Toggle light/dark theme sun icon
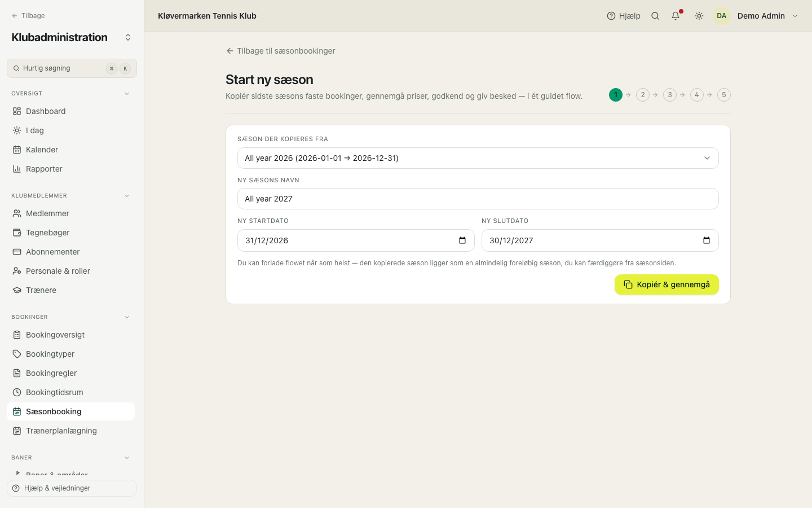This screenshot has width=812, height=508. coord(699,16)
